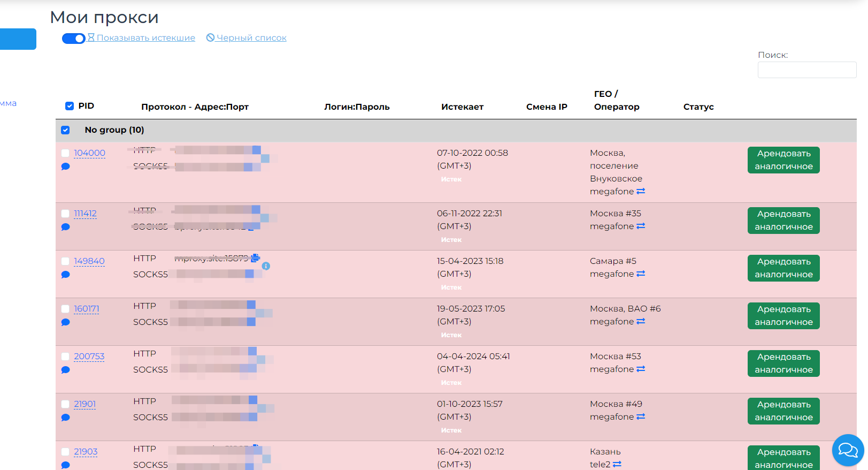Collapse the No group (10) row
Viewport: 868px width, 470px height.
[x=114, y=130]
